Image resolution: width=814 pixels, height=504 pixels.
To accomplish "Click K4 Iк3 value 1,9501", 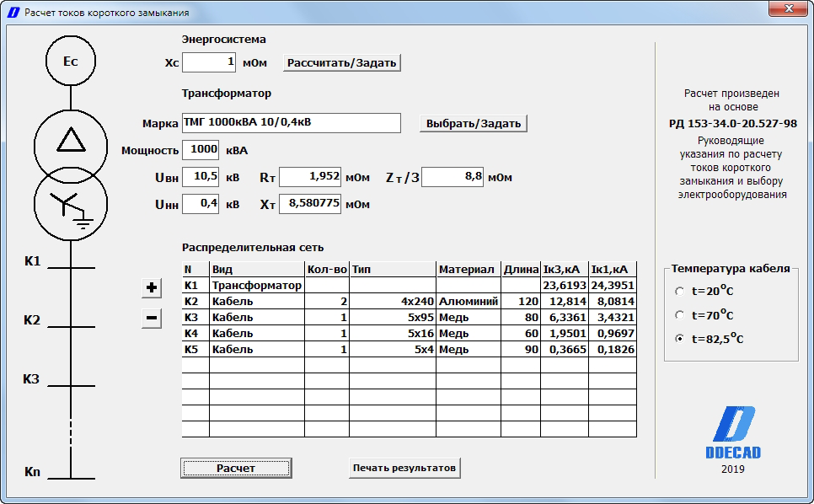I will [565, 333].
